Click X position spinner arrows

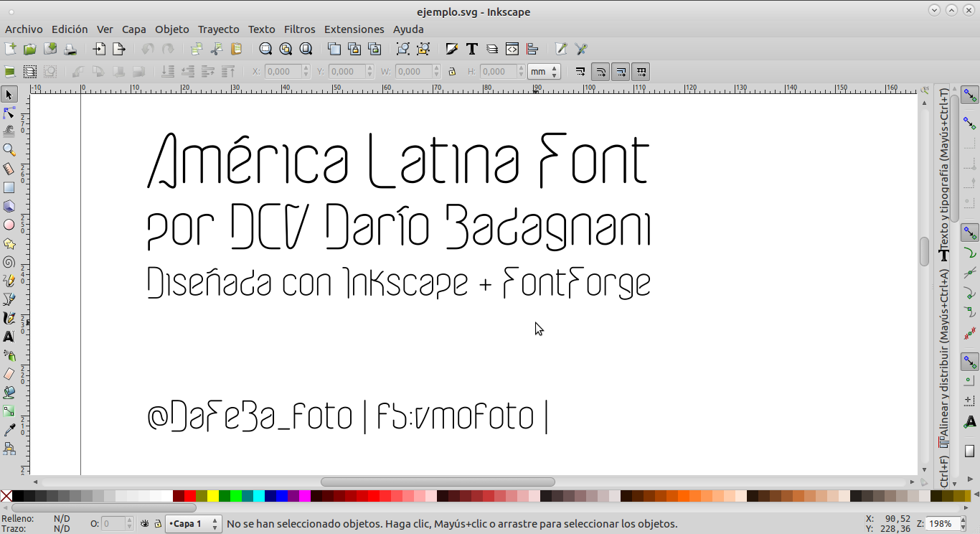pos(306,71)
